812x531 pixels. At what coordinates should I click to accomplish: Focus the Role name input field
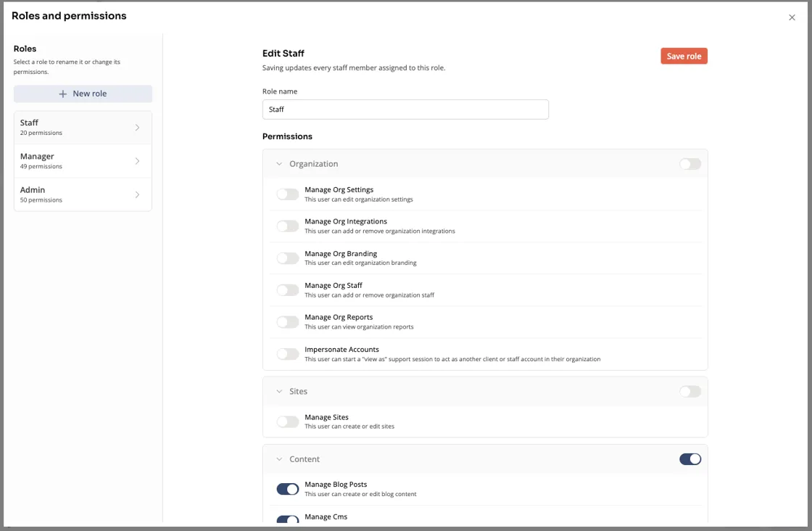point(405,110)
